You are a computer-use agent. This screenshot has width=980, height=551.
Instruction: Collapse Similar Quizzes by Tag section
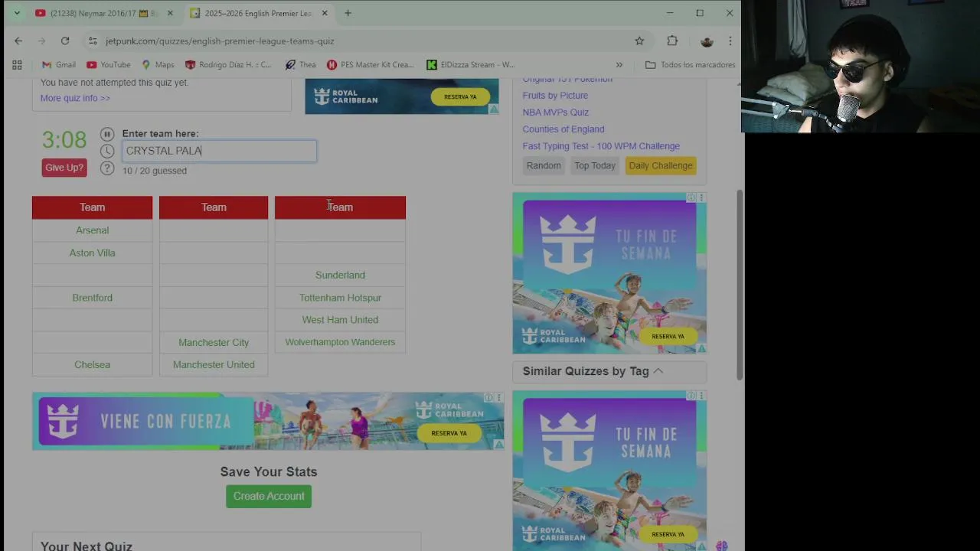click(x=658, y=371)
